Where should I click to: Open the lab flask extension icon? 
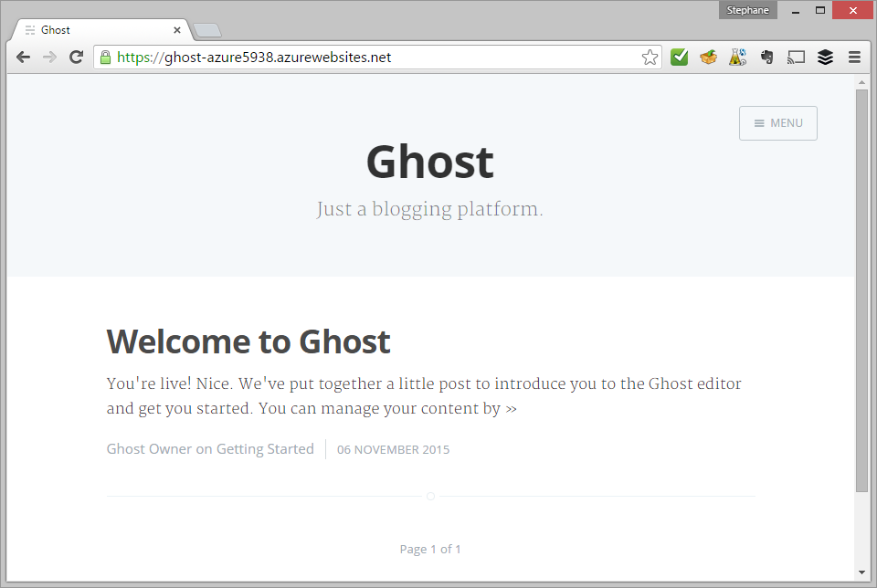coord(738,57)
